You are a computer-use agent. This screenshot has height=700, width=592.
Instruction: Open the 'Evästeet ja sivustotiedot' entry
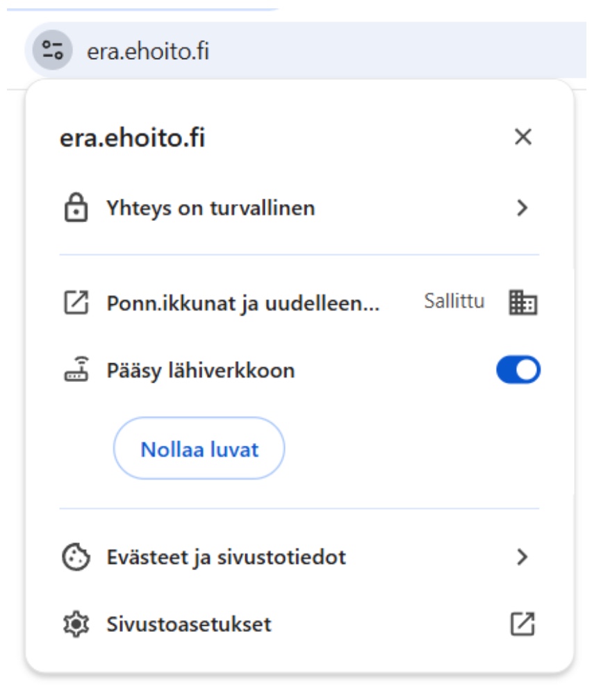[x=226, y=557]
